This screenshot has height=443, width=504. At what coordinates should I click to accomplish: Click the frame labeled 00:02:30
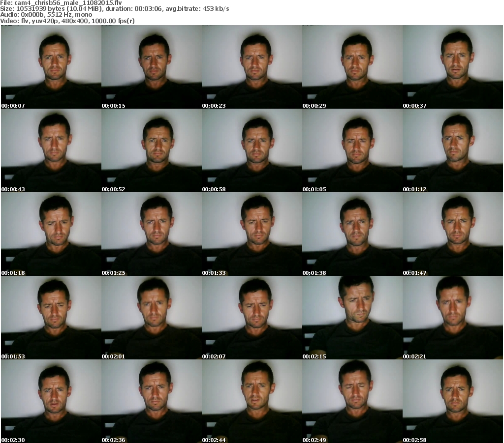click(51, 401)
